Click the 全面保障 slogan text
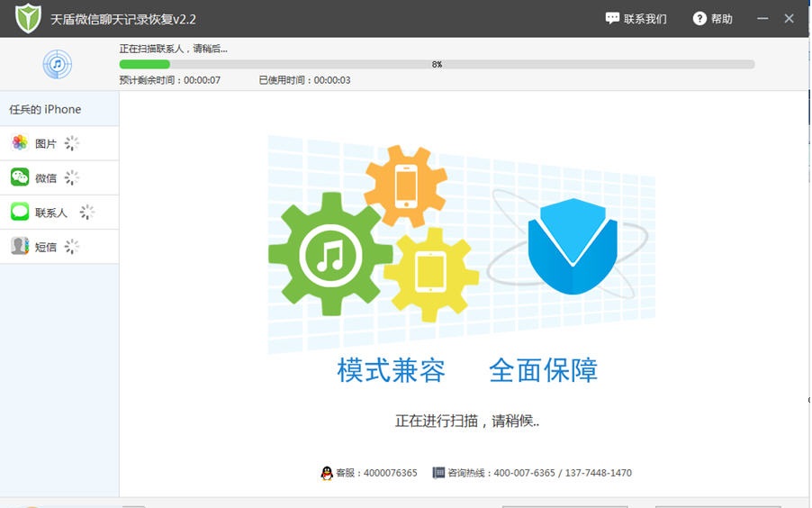 (x=543, y=370)
